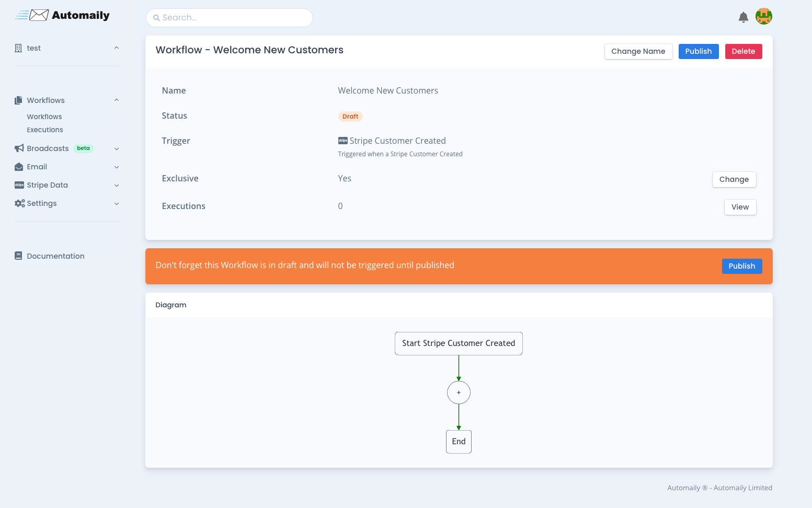Click the Documentation book icon
The height and width of the screenshot is (508, 812).
18,256
